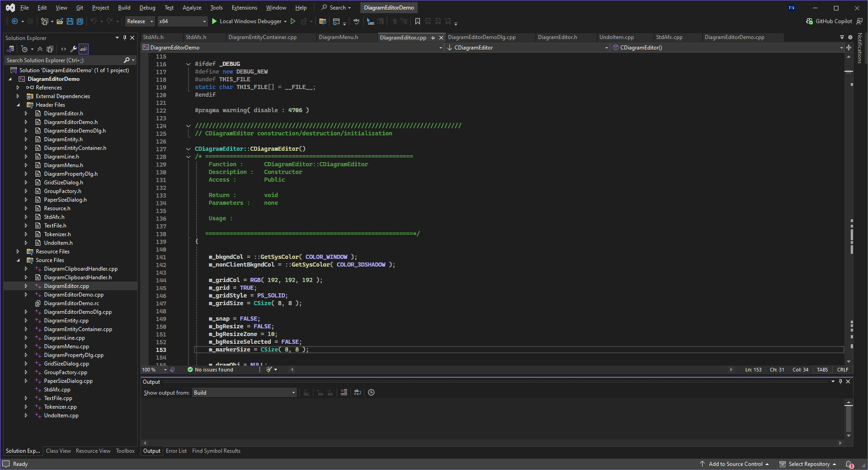Screen dimensions: 868x470
Task: Click the Output panel horizontal scrollbar
Action: (x=493, y=443)
